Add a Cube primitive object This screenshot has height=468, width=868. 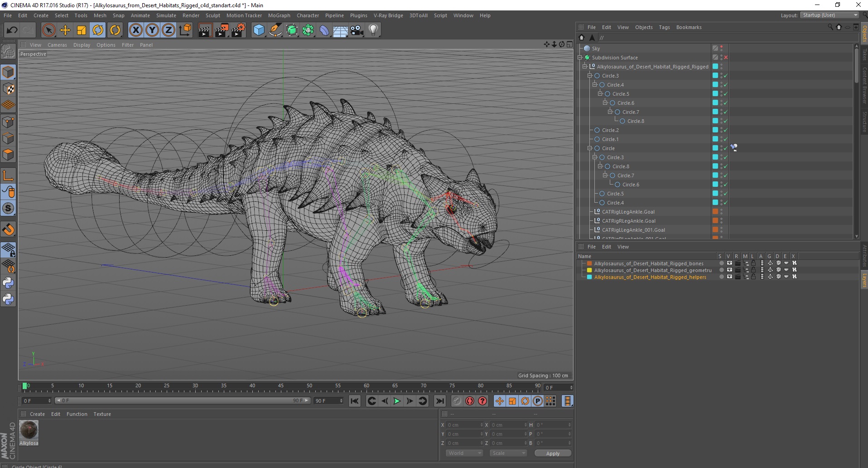259,30
